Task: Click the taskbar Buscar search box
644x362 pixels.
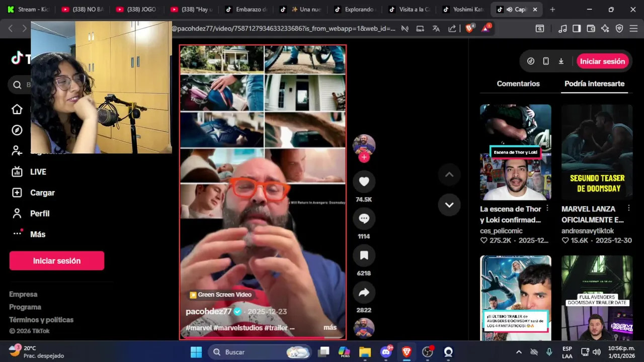Action: 260,352
